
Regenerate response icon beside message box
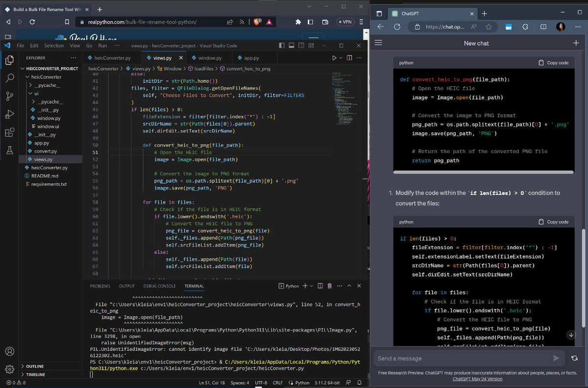coord(575,359)
